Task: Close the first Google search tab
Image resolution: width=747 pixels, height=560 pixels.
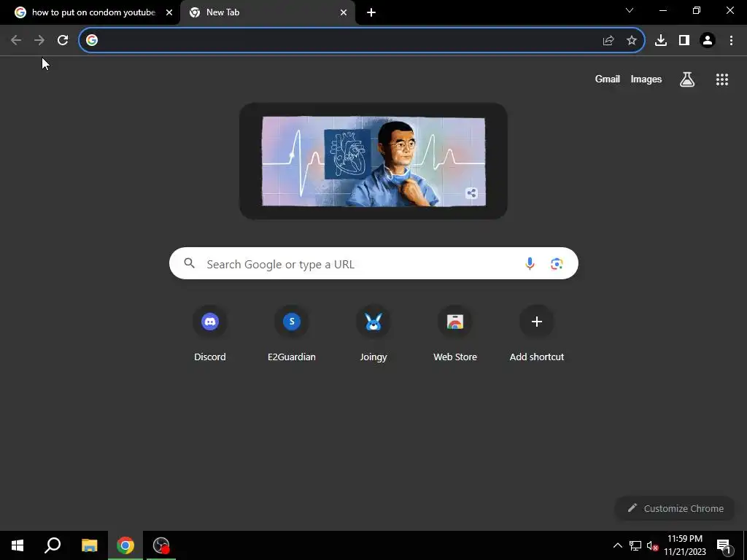Action: coord(169,12)
